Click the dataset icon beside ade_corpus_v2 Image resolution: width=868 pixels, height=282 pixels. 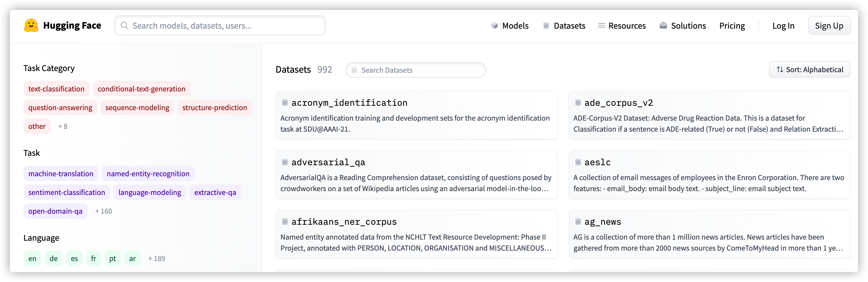point(578,102)
